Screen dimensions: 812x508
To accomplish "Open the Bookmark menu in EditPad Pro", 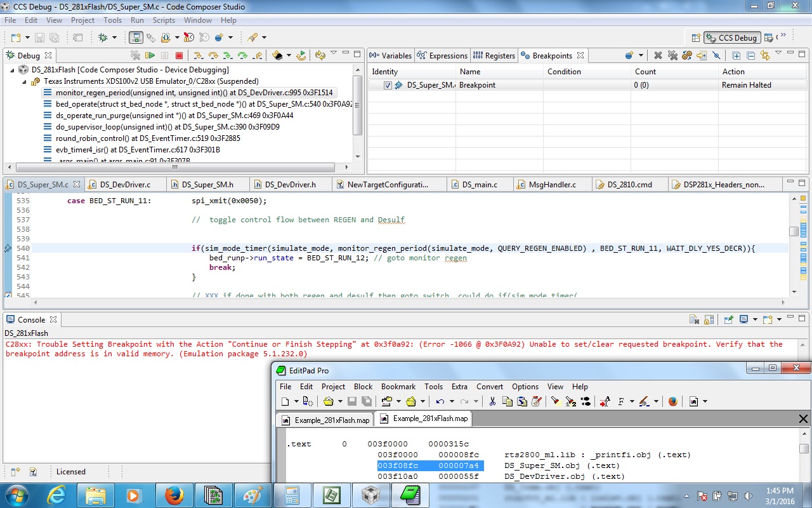I will [x=398, y=386].
